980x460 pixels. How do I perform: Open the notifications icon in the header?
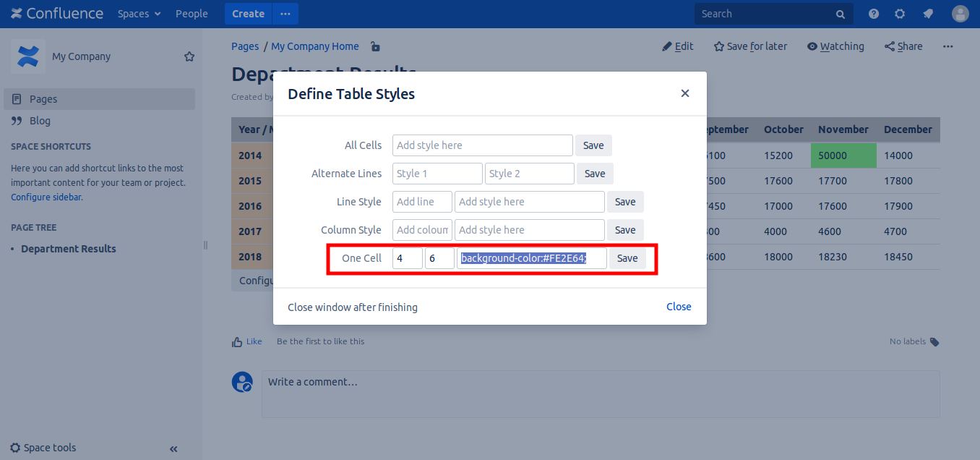[x=928, y=14]
